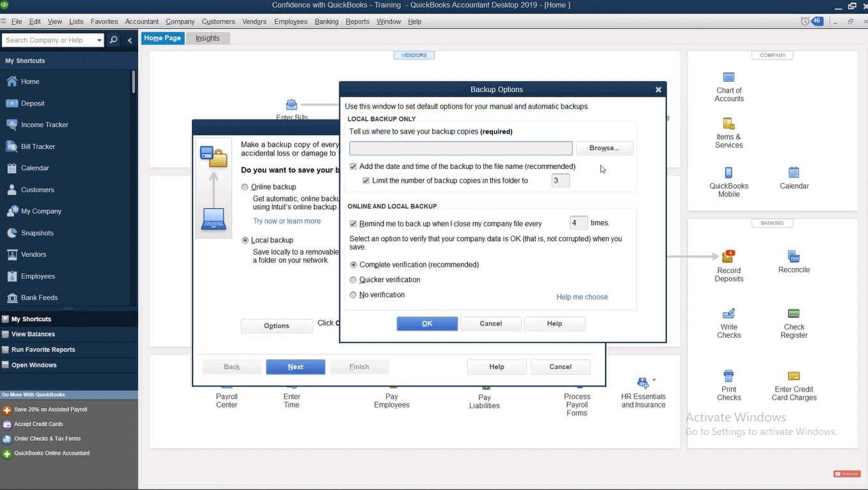Viewport: 868px width, 490px height.
Task: Click Browse to choose backup location
Action: 604,148
